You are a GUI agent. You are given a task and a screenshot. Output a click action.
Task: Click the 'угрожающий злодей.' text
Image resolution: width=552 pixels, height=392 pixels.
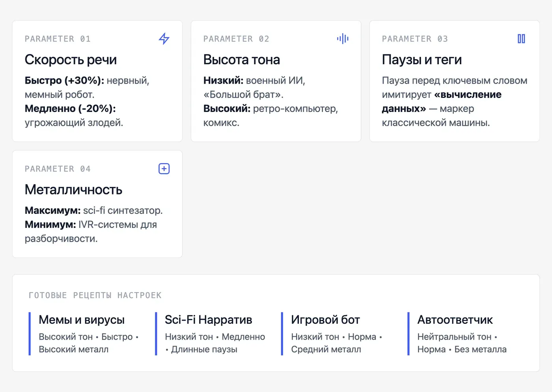coord(74,123)
